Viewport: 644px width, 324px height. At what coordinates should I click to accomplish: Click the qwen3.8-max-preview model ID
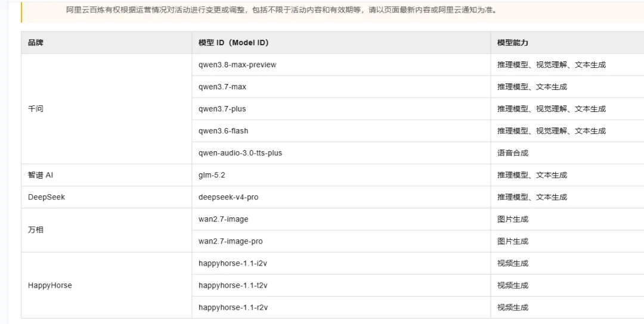coord(237,65)
